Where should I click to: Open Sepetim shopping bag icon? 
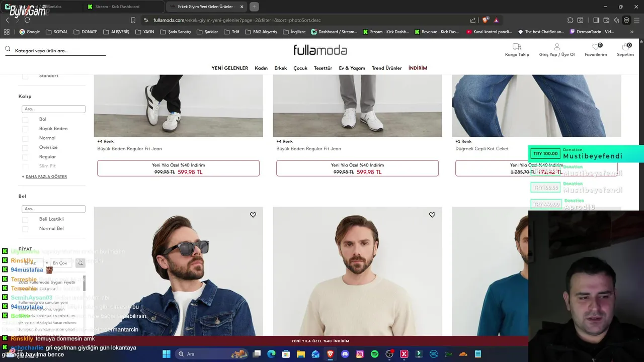click(x=625, y=47)
